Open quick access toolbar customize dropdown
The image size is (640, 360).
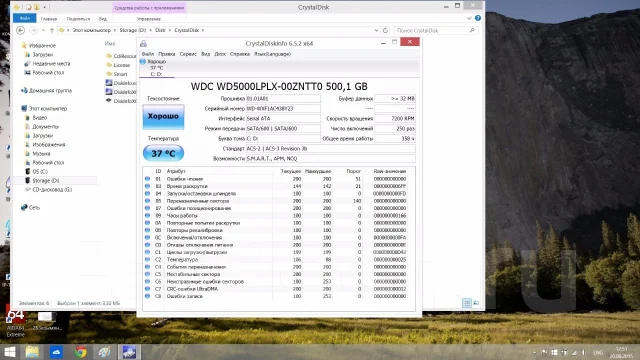point(44,7)
